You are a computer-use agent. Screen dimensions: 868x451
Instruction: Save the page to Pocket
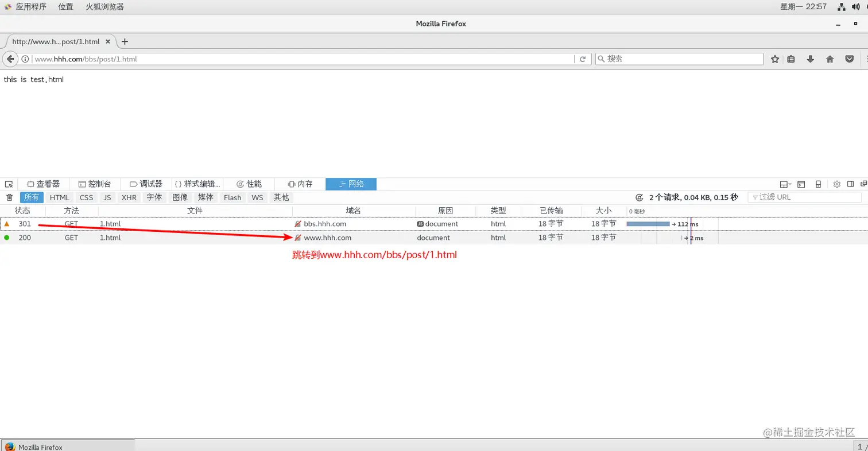[849, 59]
